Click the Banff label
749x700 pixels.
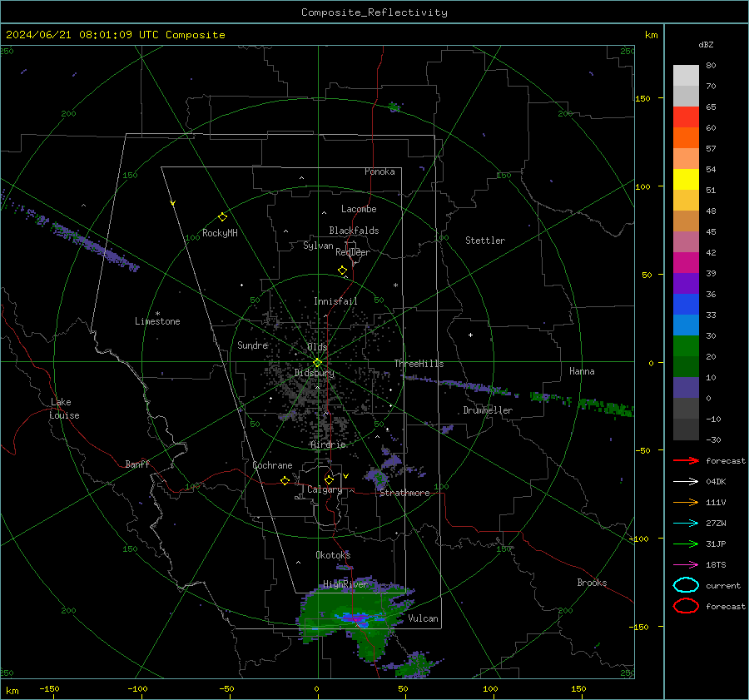click(137, 464)
